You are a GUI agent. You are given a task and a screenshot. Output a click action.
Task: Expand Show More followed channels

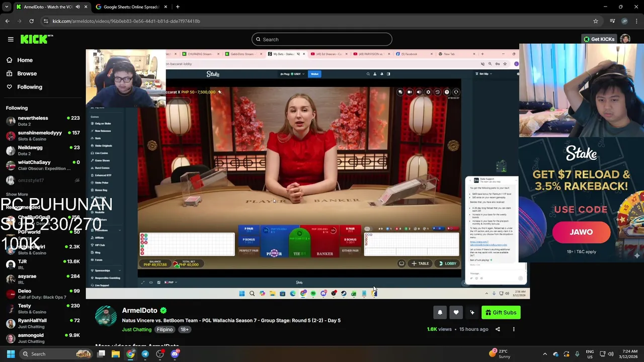pos(17,194)
